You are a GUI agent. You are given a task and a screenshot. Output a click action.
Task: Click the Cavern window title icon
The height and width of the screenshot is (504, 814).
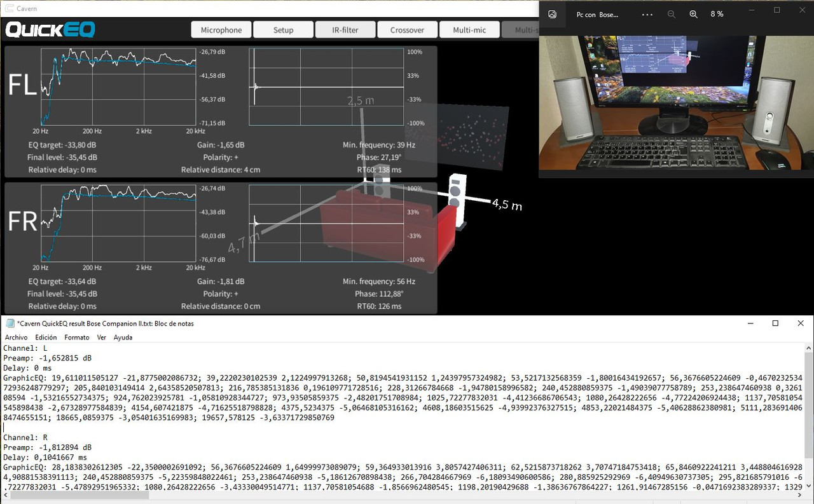(10, 8)
